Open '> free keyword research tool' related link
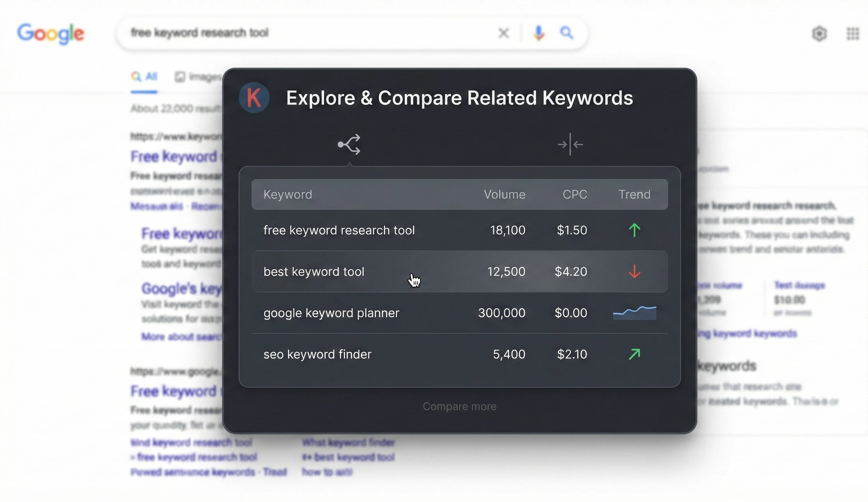 pyautogui.click(x=194, y=457)
